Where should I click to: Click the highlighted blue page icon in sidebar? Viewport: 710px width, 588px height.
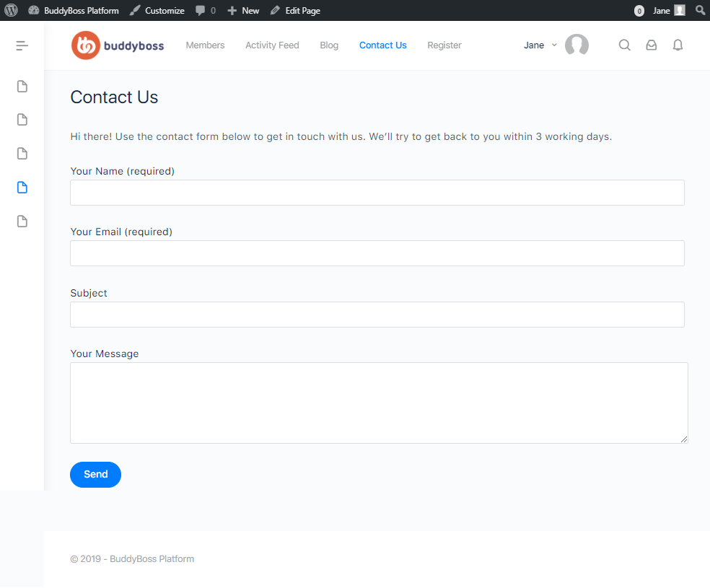(x=22, y=188)
